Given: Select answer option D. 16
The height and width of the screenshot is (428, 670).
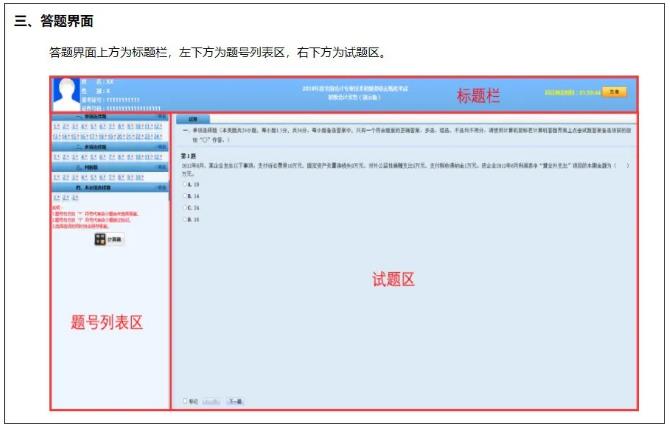Looking at the screenshot, I should [x=184, y=218].
